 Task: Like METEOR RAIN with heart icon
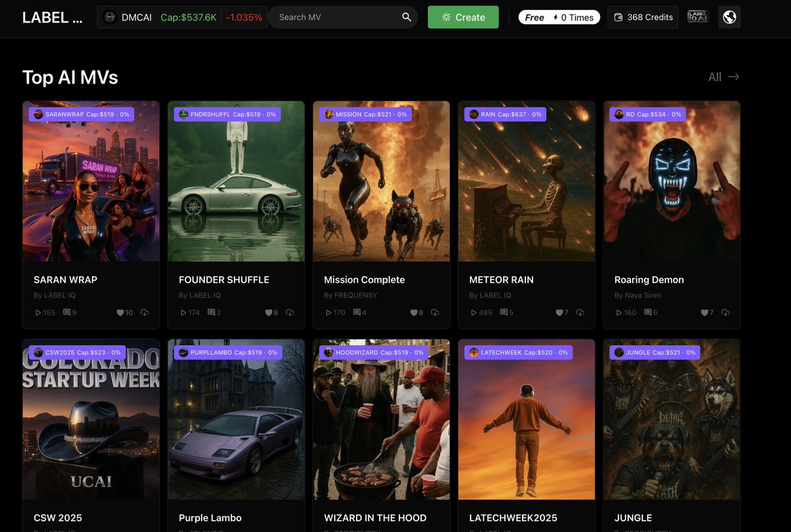tap(558, 312)
